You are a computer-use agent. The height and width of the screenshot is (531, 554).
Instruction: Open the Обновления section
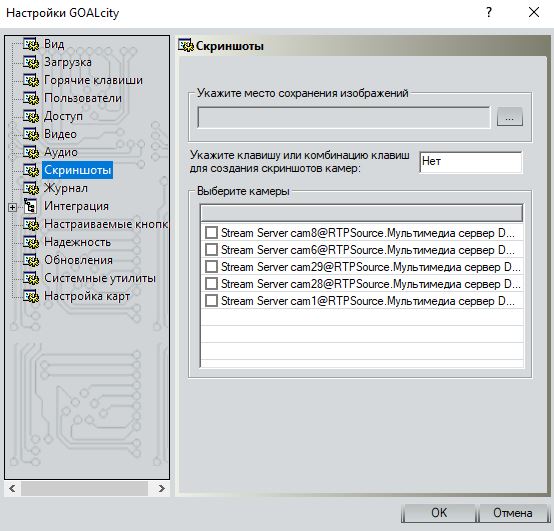pyautogui.click(x=78, y=260)
